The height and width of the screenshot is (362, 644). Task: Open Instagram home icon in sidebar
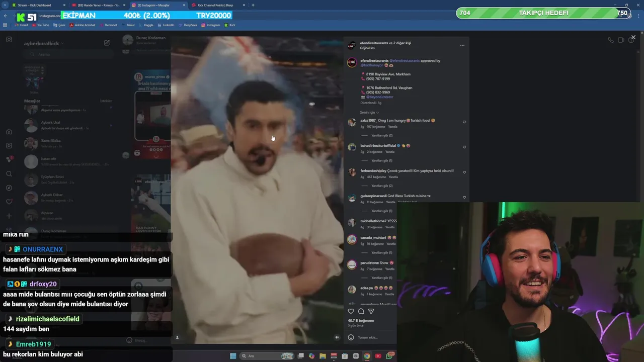click(x=9, y=132)
